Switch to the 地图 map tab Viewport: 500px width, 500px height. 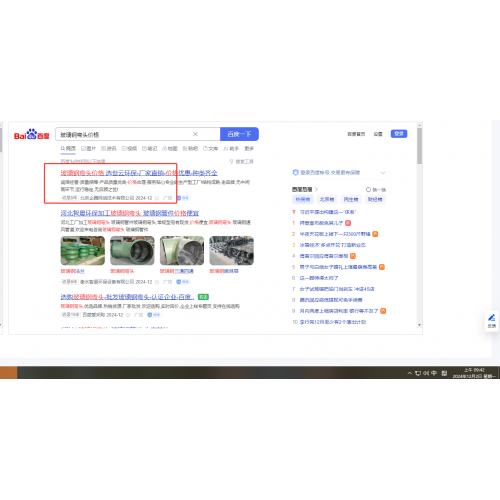click(x=170, y=148)
